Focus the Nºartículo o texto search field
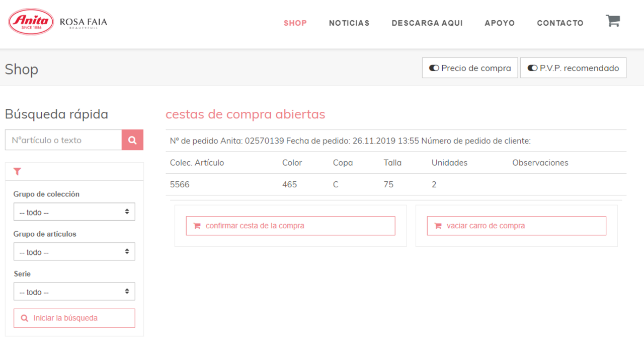Image resolution: width=644 pixels, height=343 pixels. coord(63,140)
